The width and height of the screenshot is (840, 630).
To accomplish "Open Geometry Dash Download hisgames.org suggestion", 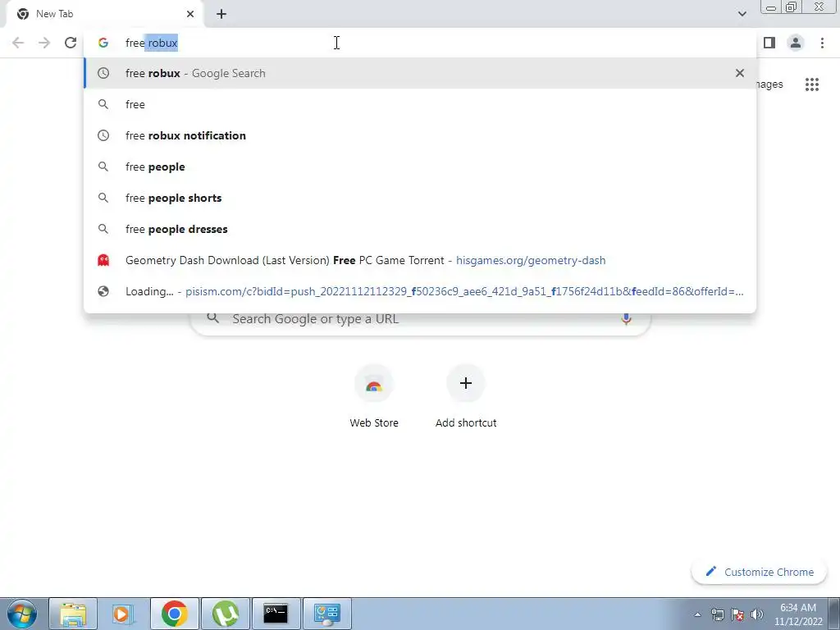I will 420,260.
